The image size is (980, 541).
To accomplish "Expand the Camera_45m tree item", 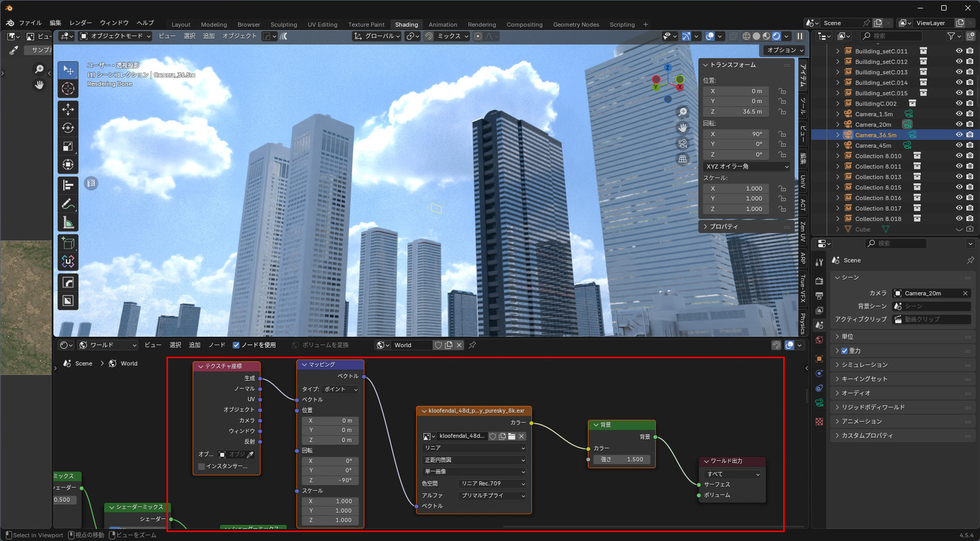I will tap(837, 146).
